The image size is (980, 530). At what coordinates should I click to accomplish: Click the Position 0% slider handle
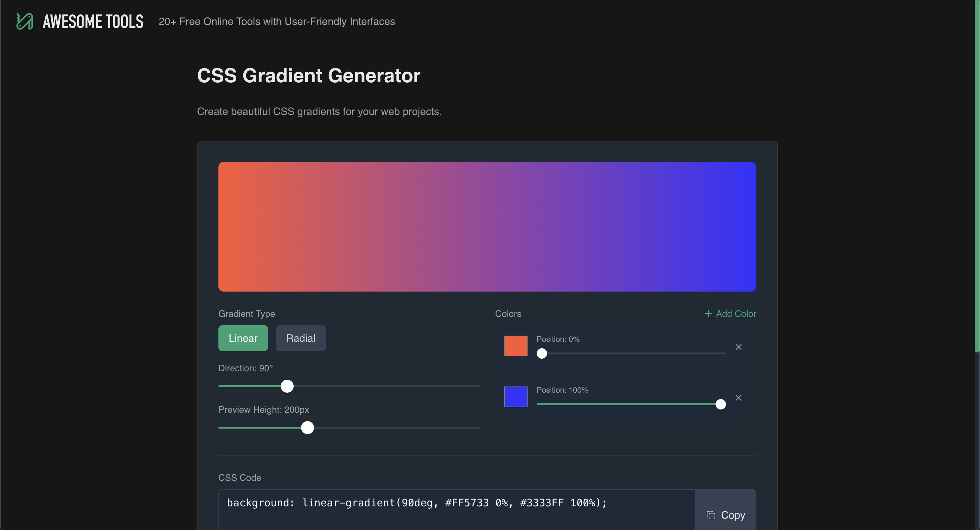point(542,353)
